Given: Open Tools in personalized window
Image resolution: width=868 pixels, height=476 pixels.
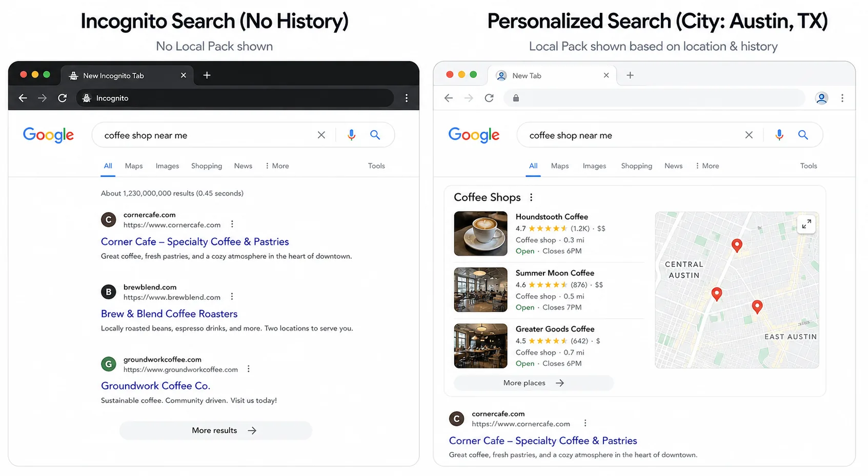Looking at the screenshot, I should coord(809,165).
